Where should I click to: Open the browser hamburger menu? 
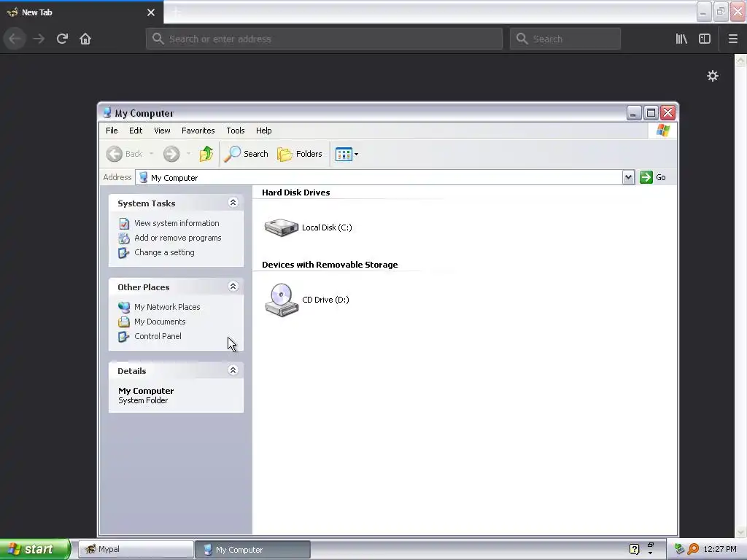[x=732, y=39]
